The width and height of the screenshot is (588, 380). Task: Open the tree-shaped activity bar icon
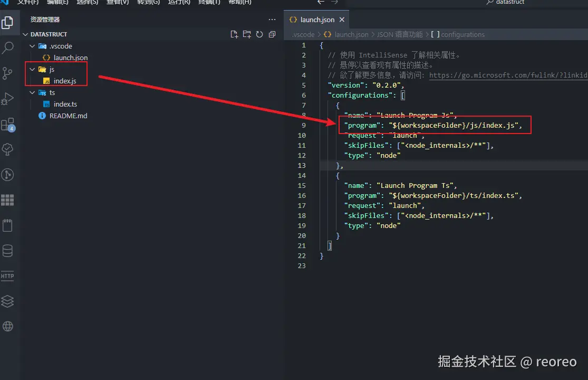(7, 149)
